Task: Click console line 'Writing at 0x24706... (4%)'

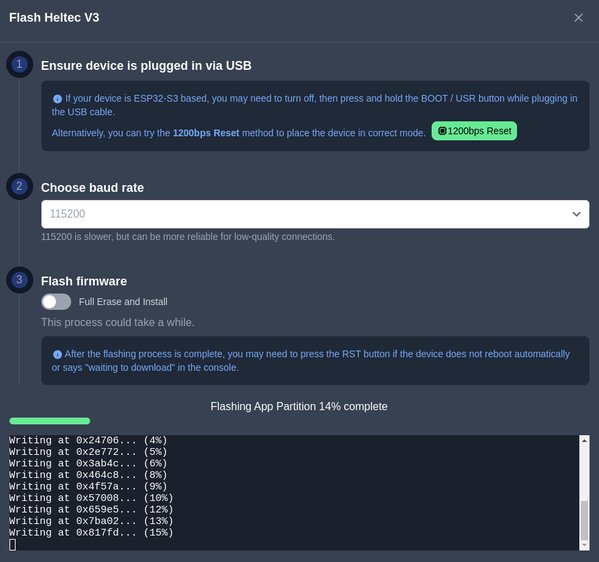Action: (x=88, y=441)
